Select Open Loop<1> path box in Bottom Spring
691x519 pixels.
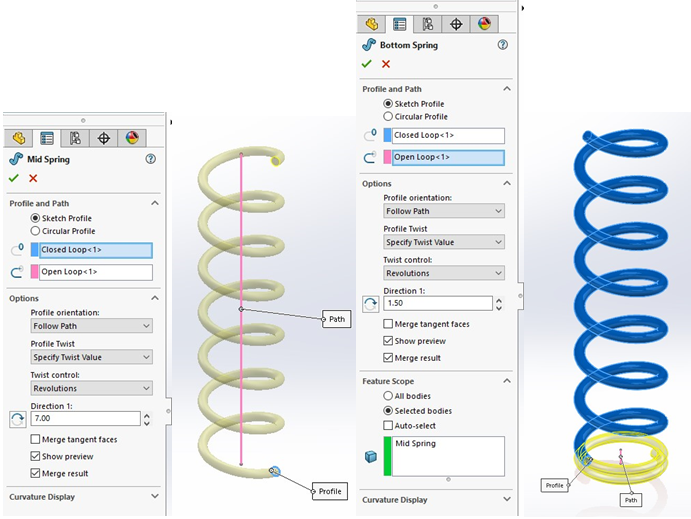(448, 157)
